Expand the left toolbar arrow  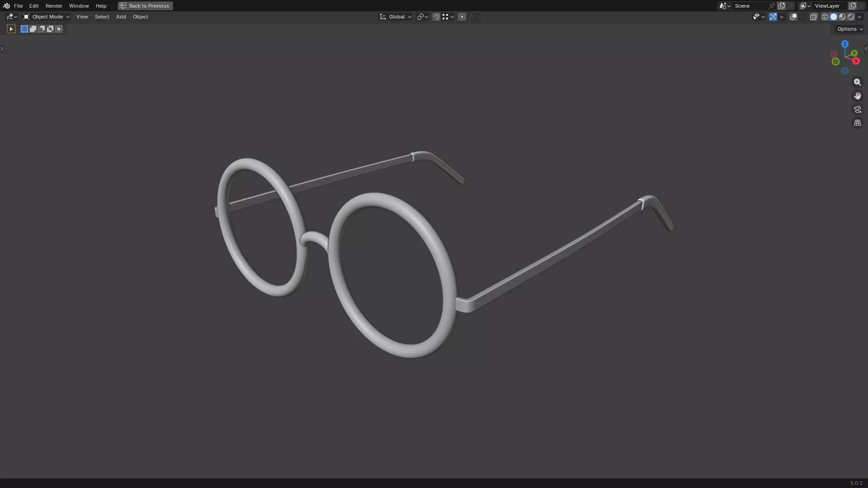tap(2, 49)
